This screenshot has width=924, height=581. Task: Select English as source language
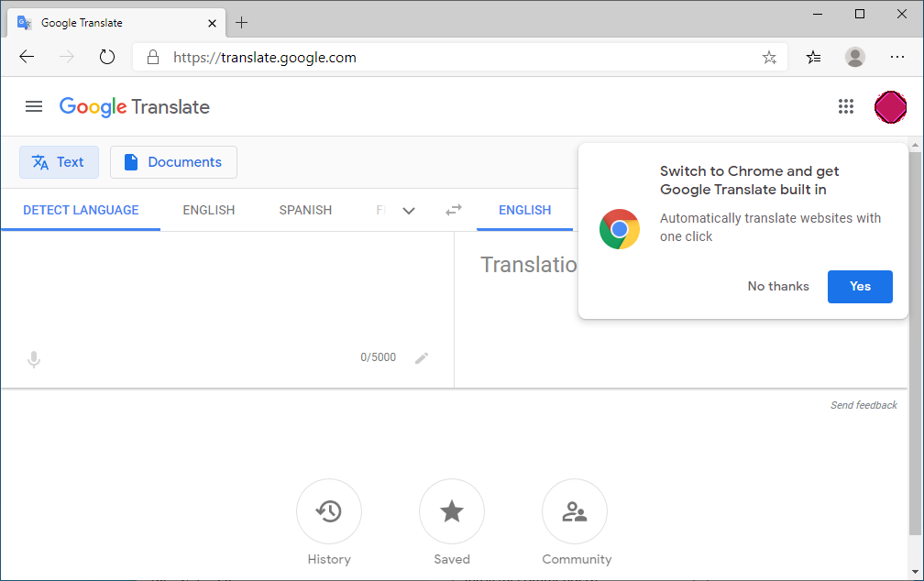209,211
